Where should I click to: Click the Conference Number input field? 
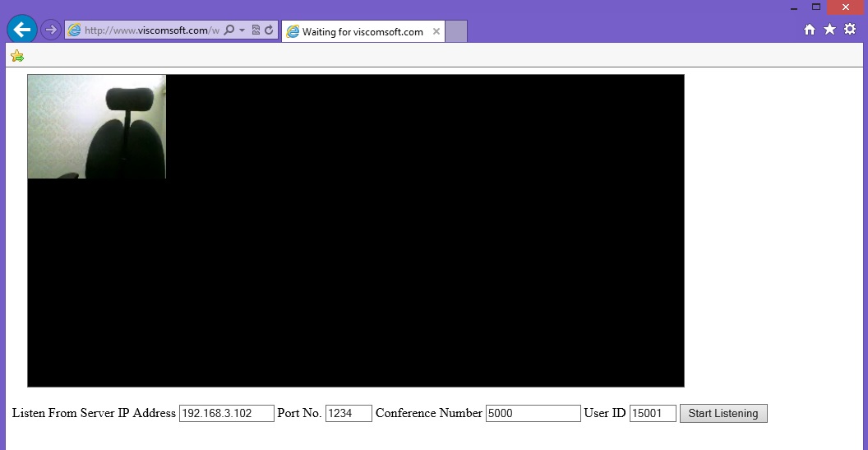[x=533, y=413]
